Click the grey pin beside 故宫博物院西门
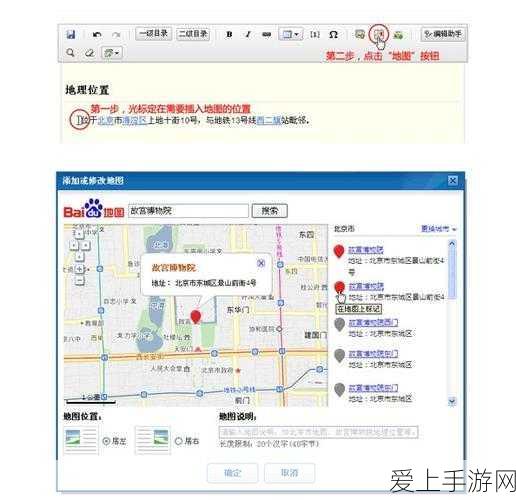The image size is (516, 500). click(x=339, y=325)
